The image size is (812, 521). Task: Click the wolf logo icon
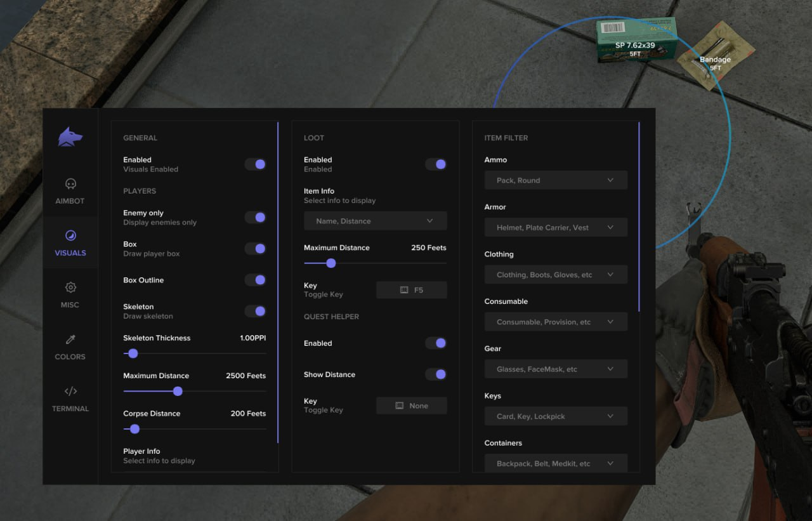70,136
